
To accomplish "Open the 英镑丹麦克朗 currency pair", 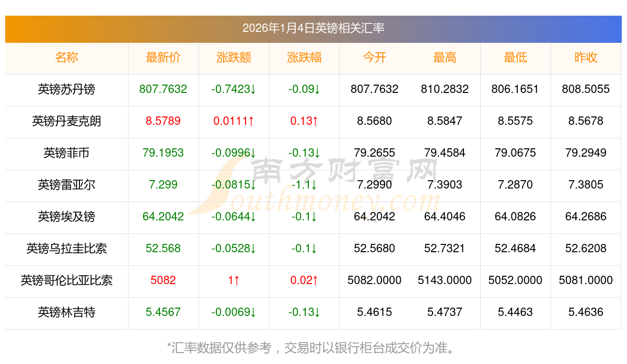I will (66, 121).
